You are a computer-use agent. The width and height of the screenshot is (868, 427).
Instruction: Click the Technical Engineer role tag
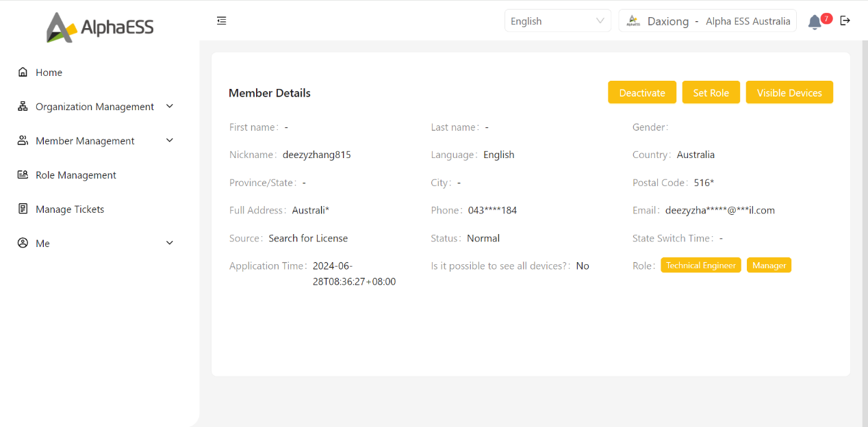700,266
